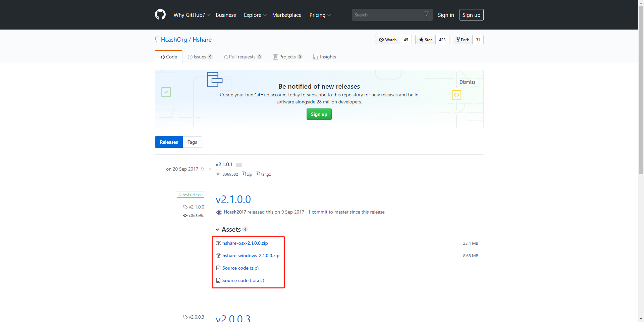Open the Hcash2017 user profile
The height and width of the screenshot is (322, 644).
235,212
